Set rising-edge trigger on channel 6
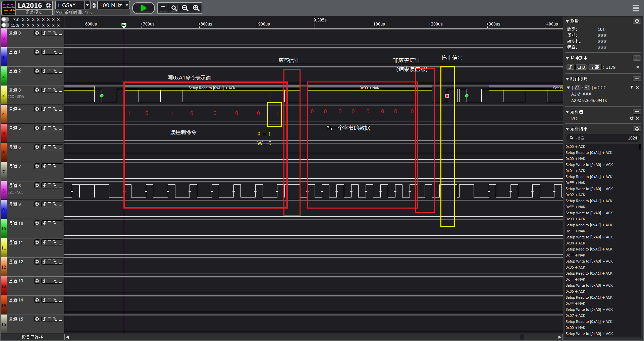 pyautogui.click(x=44, y=148)
